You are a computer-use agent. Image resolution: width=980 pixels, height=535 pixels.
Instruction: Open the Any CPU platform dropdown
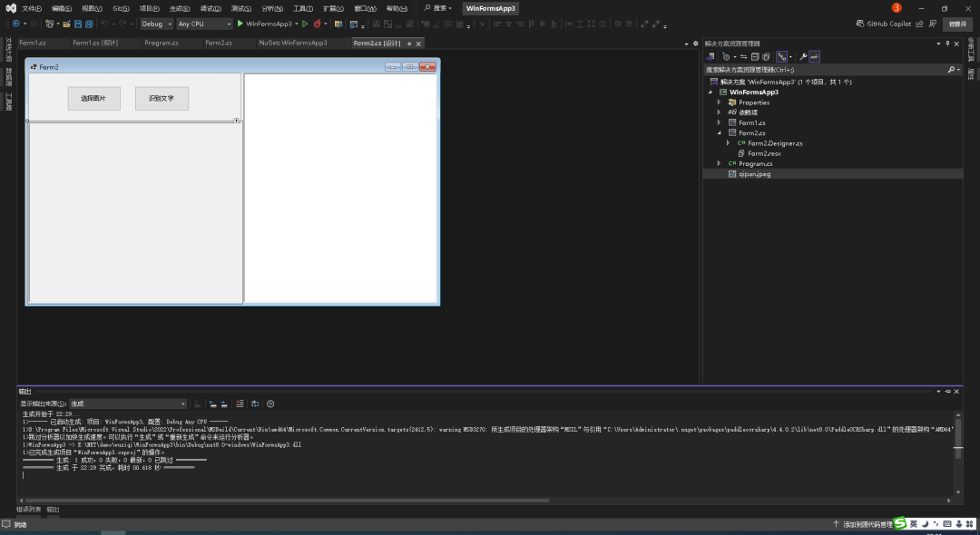(203, 24)
